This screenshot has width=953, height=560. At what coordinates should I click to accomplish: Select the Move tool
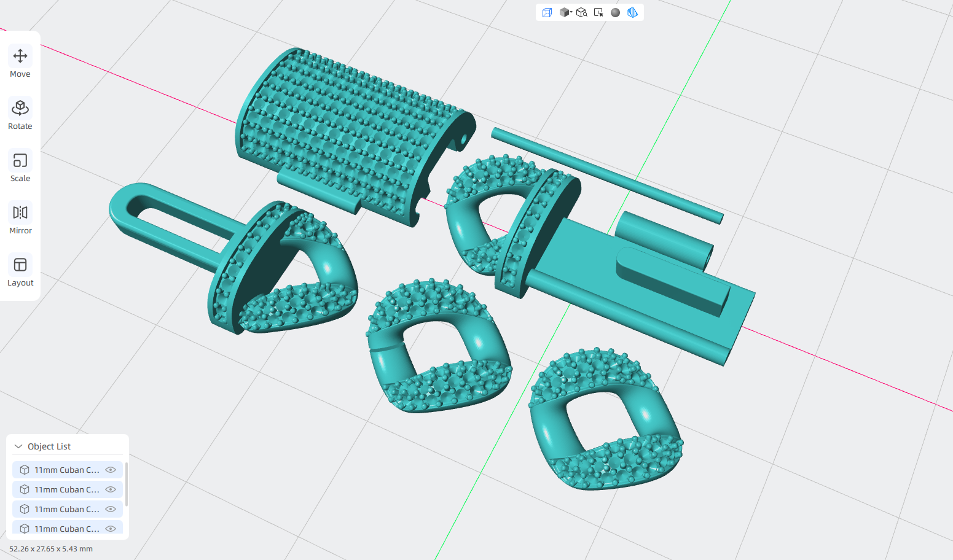click(20, 62)
